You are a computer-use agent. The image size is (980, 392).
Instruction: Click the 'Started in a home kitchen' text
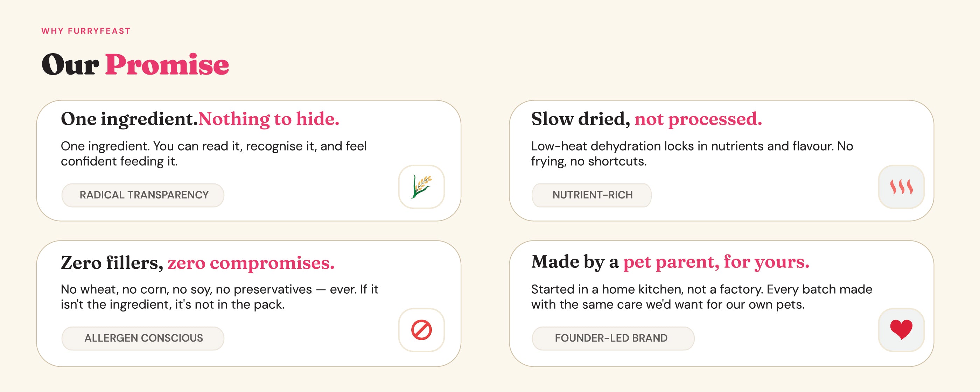click(x=701, y=297)
